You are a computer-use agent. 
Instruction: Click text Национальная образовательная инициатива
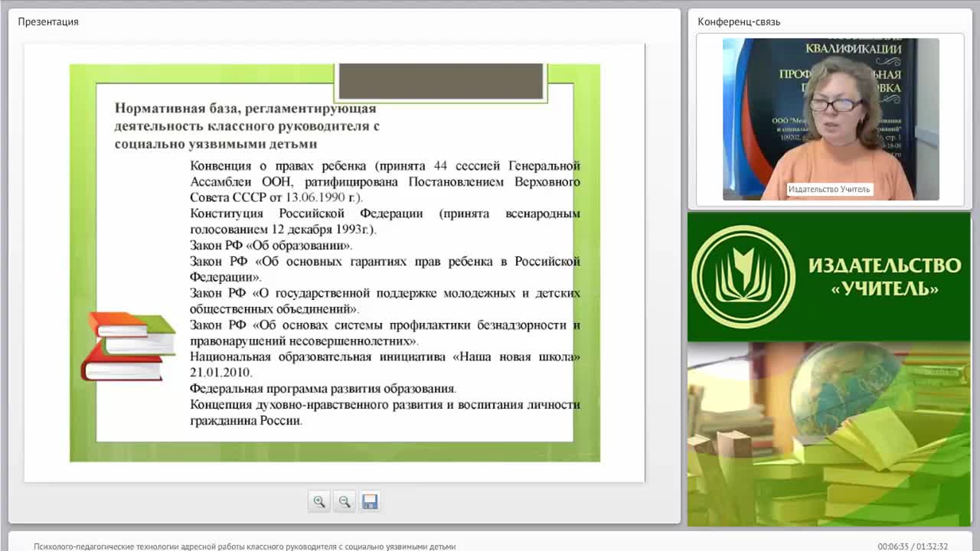[318, 357]
